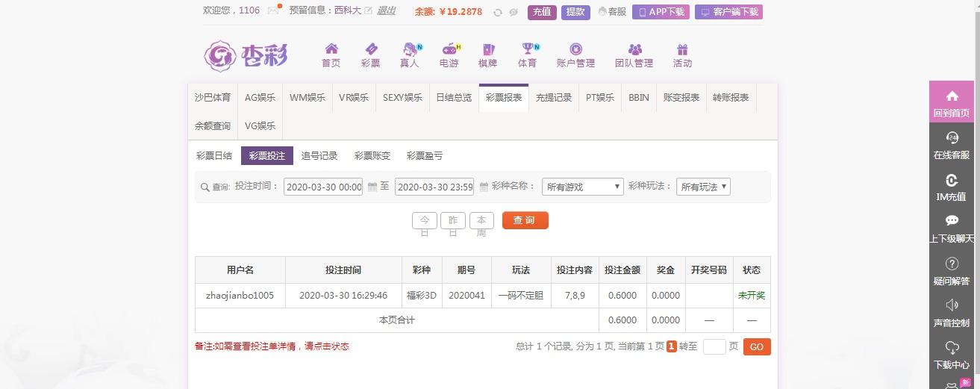This screenshot has height=389, width=980.
Task: Open the 电游 electronic games section
Action: (x=449, y=55)
